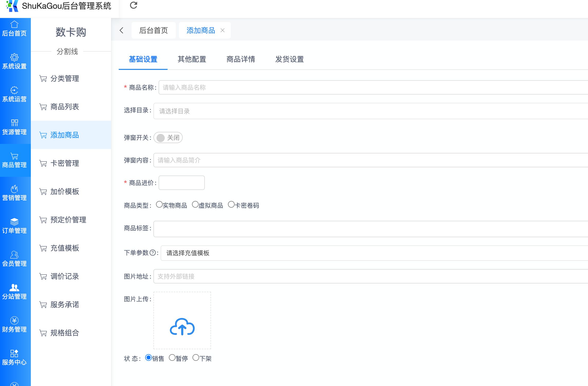Switch to 发货设置 tab
The width and height of the screenshot is (588, 386).
290,59
